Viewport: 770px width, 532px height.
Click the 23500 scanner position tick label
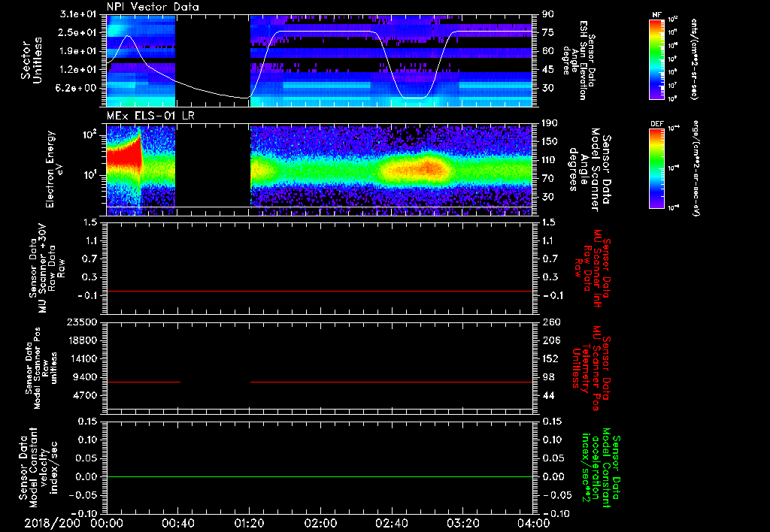point(81,322)
